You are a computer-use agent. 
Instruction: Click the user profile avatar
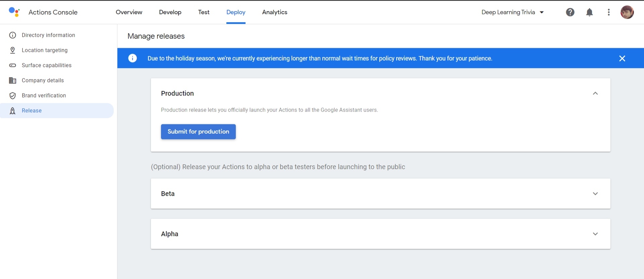[627, 12]
